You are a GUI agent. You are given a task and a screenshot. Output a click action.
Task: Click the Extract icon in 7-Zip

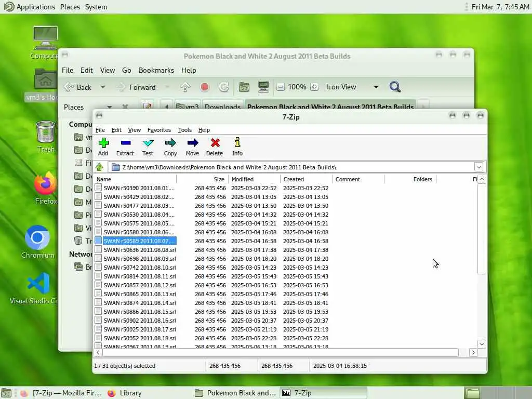[126, 143]
